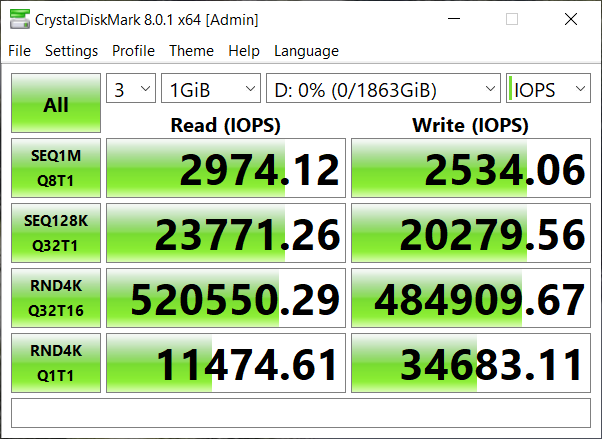Expand the test count dropdown showing 3
This screenshot has width=602, height=439.
click(131, 88)
